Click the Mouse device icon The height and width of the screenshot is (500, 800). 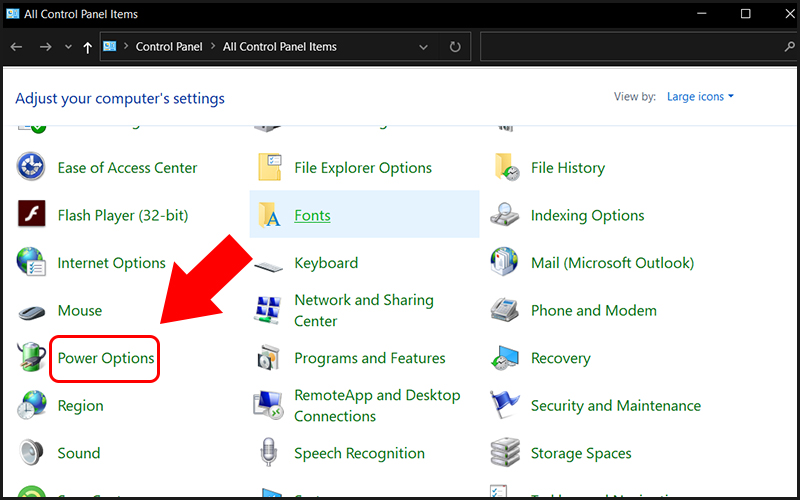click(31, 311)
